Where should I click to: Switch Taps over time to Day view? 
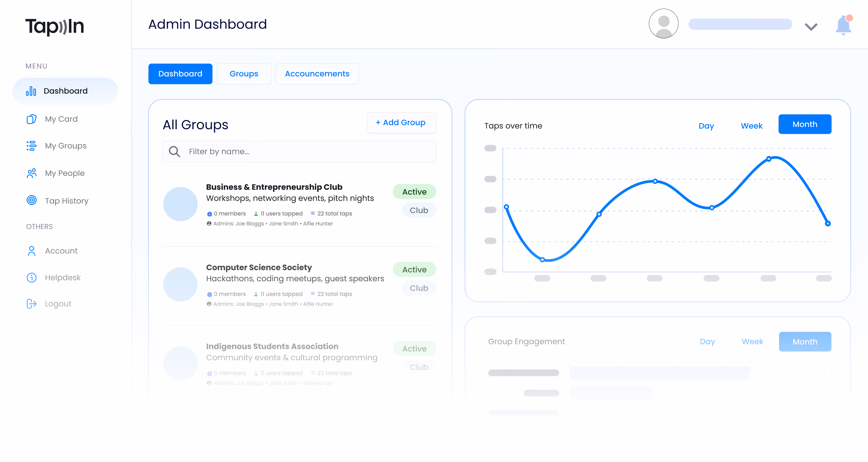pos(706,126)
